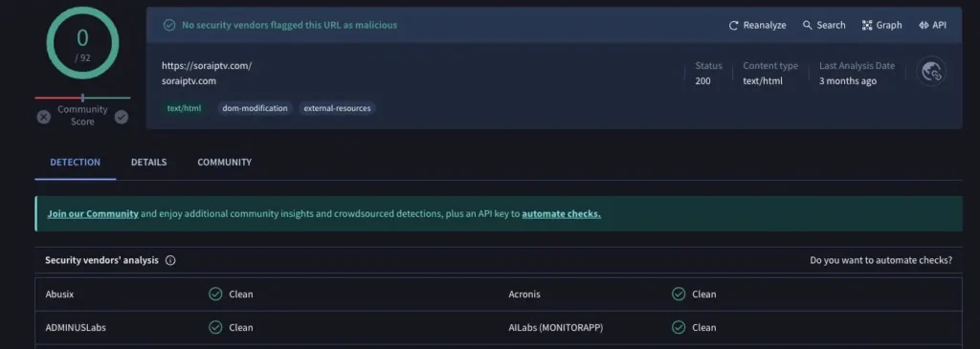Vote harmless with the community check button
This screenshot has width=980, height=349.
point(122,117)
